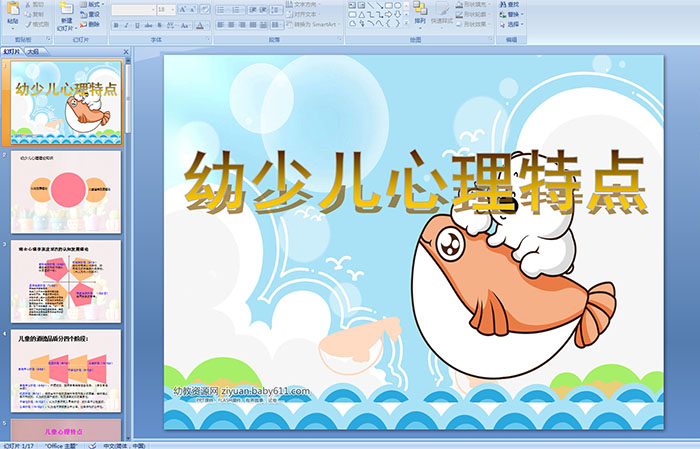700x449 pixels.
Task: Pick the rectangle shape in gallery
Action: [389, 5]
